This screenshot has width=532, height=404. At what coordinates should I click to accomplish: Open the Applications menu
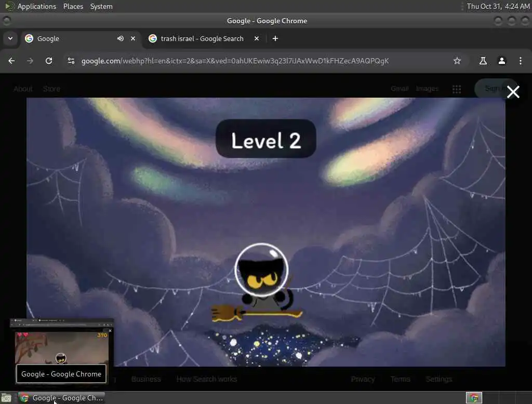pos(37,6)
